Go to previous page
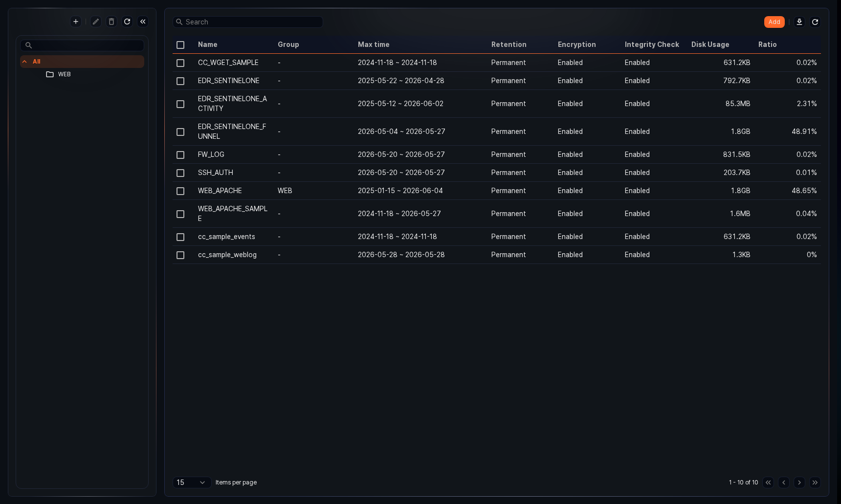 [x=784, y=482]
